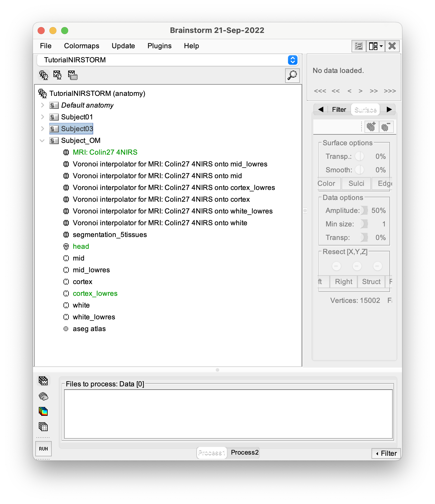
Task: Click the head surface icon
Action: [66, 246]
